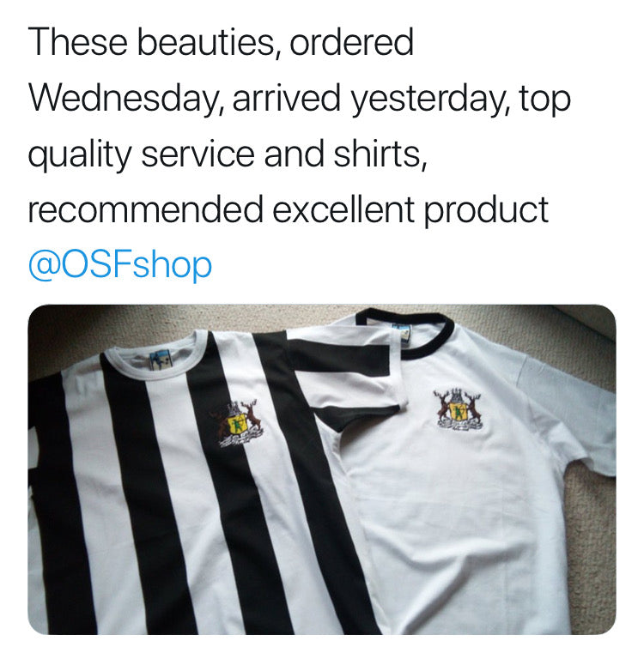Click the carpet in photo's top-left corner
Screen dimensions: 644x653
pyautogui.click(x=83, y=337)
